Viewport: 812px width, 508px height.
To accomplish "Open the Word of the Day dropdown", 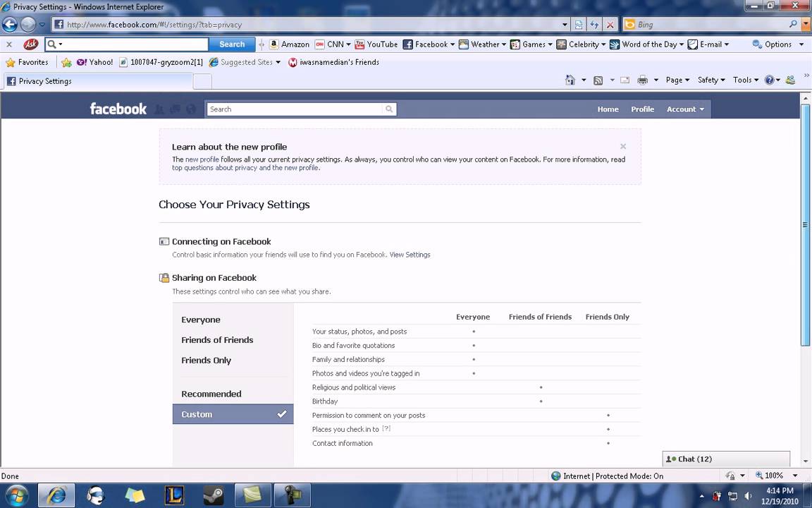I will coord(682,44).
